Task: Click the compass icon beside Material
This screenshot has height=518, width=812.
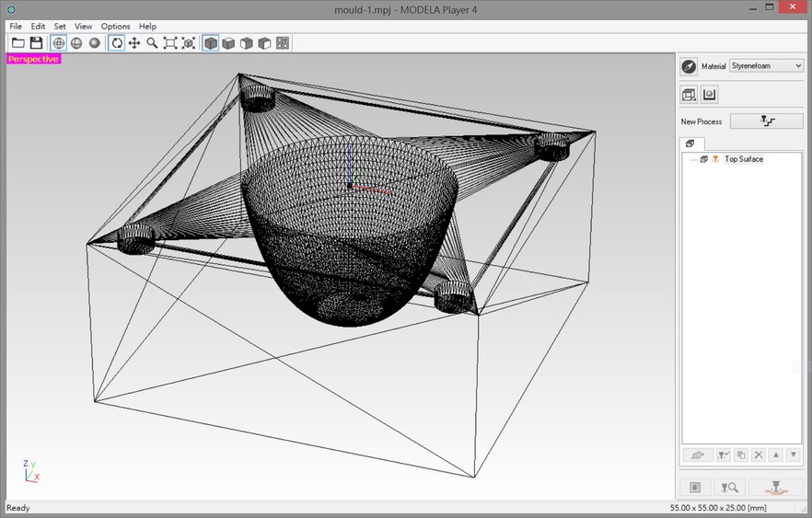Action: 689,66
